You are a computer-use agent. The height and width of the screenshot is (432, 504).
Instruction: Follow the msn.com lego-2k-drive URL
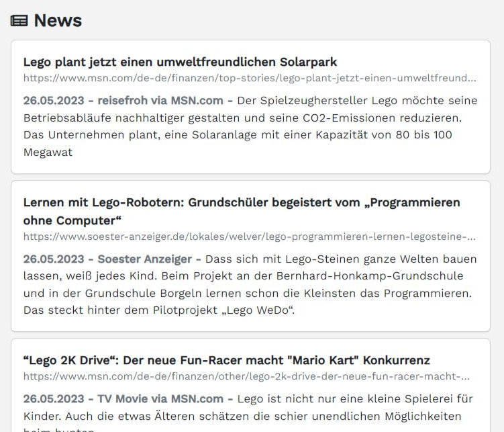[x=246, y=376]
